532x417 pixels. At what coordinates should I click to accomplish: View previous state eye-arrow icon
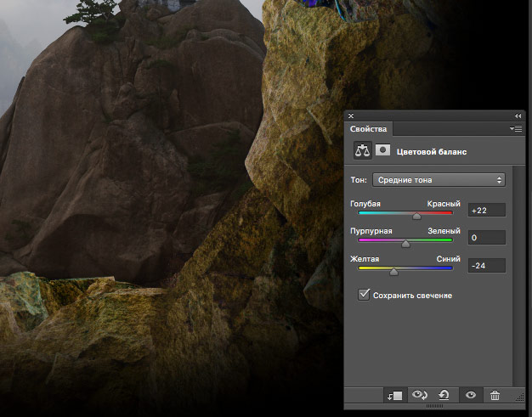pos(419,395)
